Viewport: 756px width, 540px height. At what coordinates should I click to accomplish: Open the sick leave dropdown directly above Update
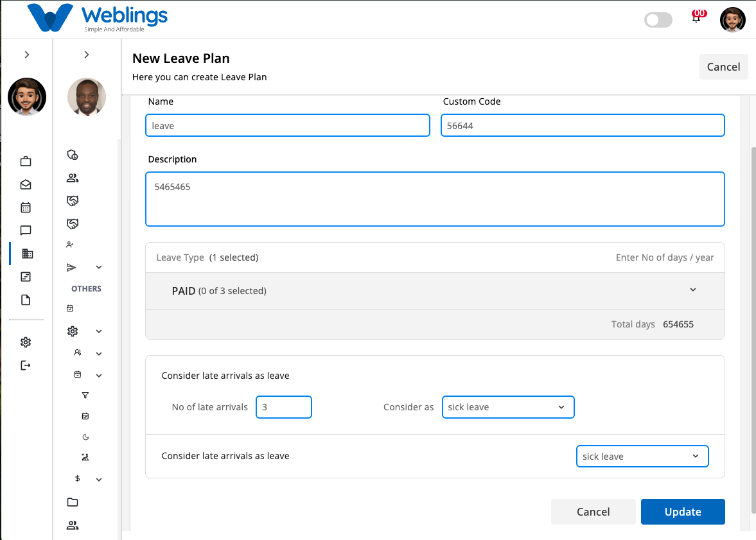click(642, 456)
